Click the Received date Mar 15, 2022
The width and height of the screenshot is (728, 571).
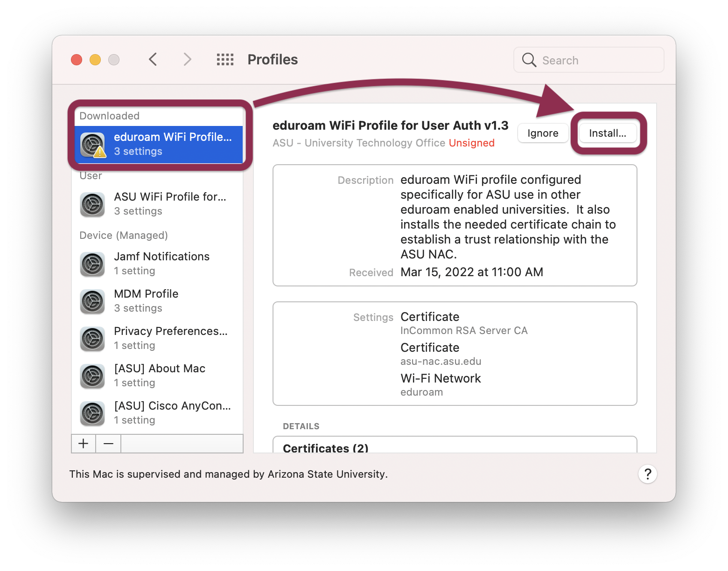pos(472,272)
